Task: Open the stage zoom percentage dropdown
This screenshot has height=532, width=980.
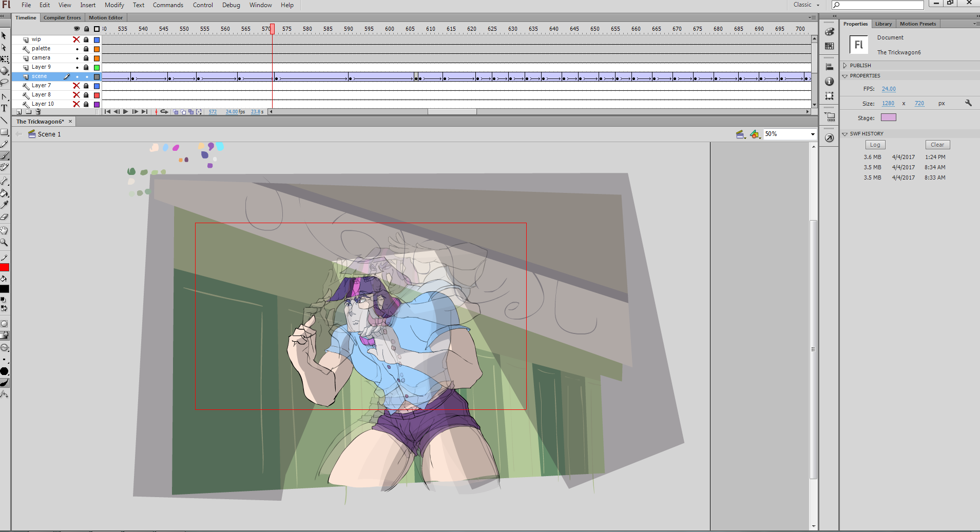Action: (813, 134)
